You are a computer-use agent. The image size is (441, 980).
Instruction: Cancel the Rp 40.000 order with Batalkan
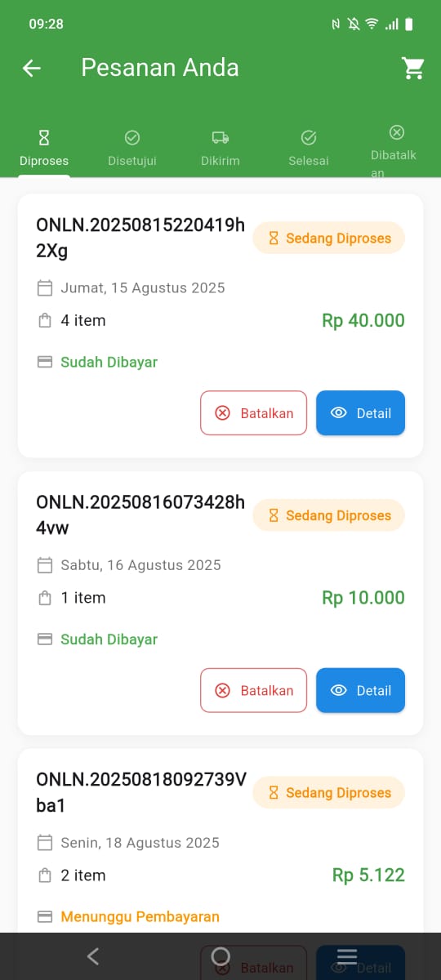253,413
